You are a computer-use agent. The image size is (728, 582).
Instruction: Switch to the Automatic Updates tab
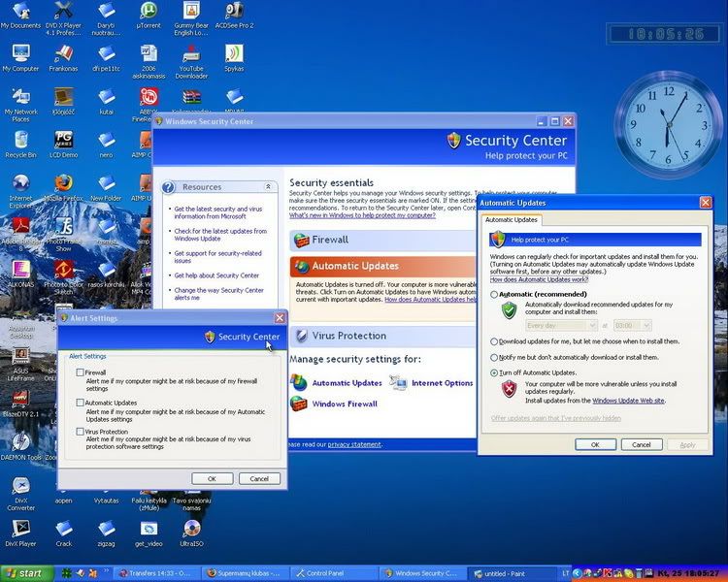pyautogui.click(x=512, y=219)
